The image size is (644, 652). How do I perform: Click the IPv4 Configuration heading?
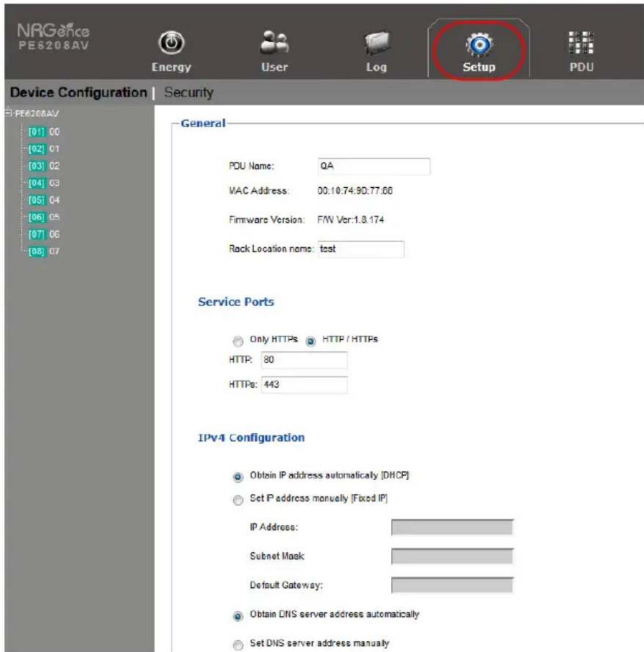tap(251, 438)
